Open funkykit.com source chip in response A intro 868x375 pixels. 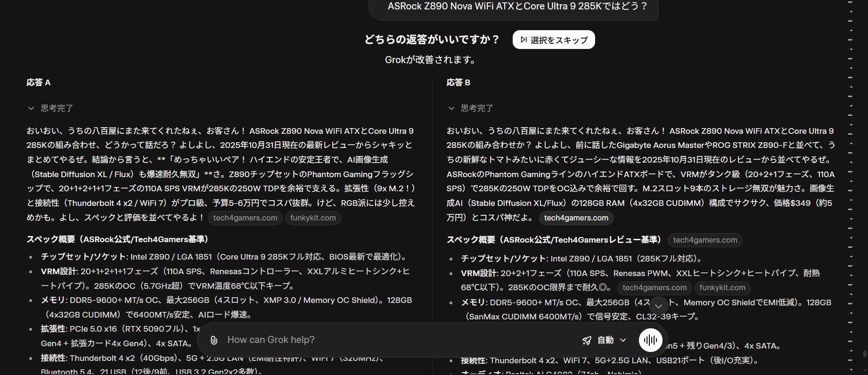[x=313, y=218]
